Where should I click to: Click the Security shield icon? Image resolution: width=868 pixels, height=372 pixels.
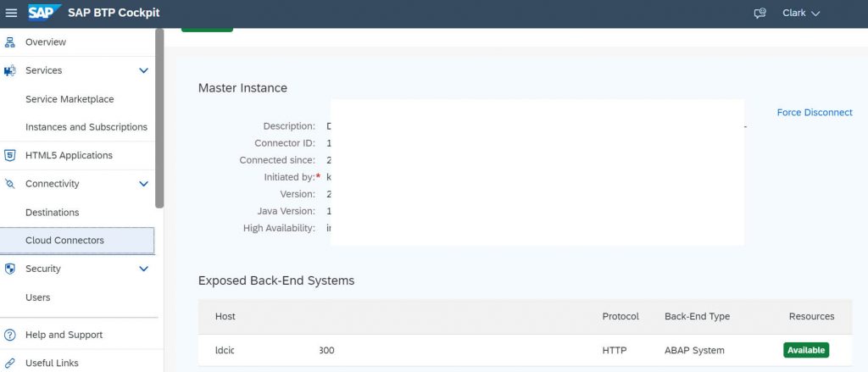point(10,269)
